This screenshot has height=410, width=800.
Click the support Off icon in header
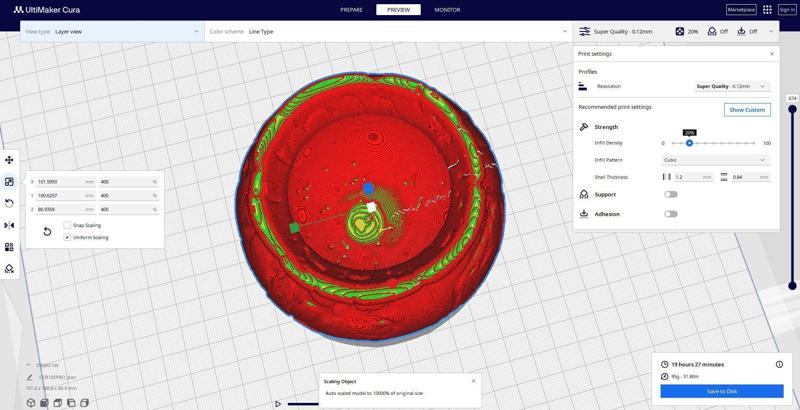[x=712, y=32]
